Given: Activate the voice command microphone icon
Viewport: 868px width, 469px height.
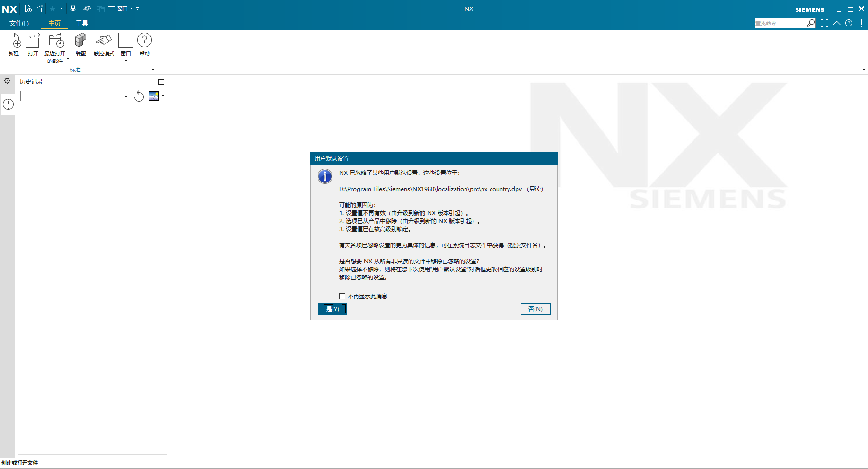Looking at the screenshot, I should pos(73,8).
